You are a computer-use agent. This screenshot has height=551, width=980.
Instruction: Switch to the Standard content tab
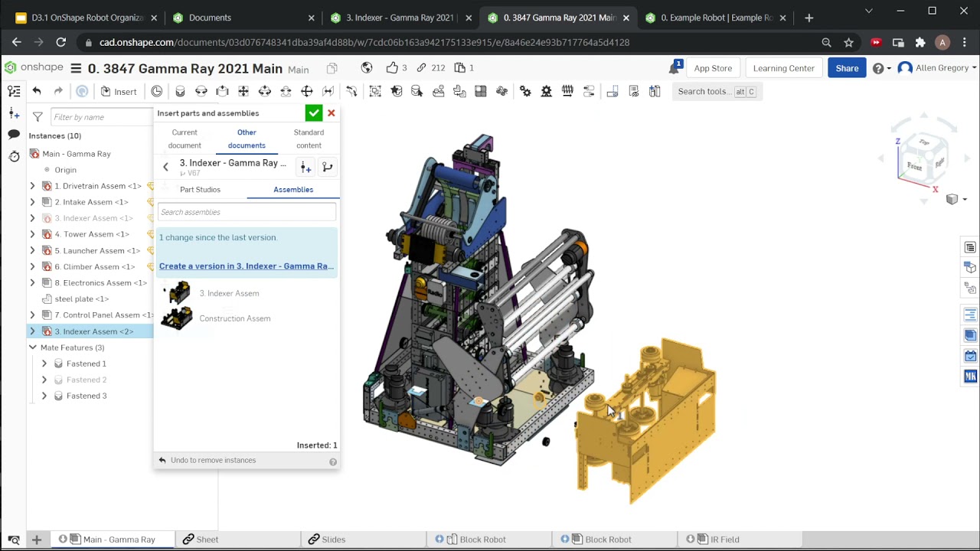(309, 139)
